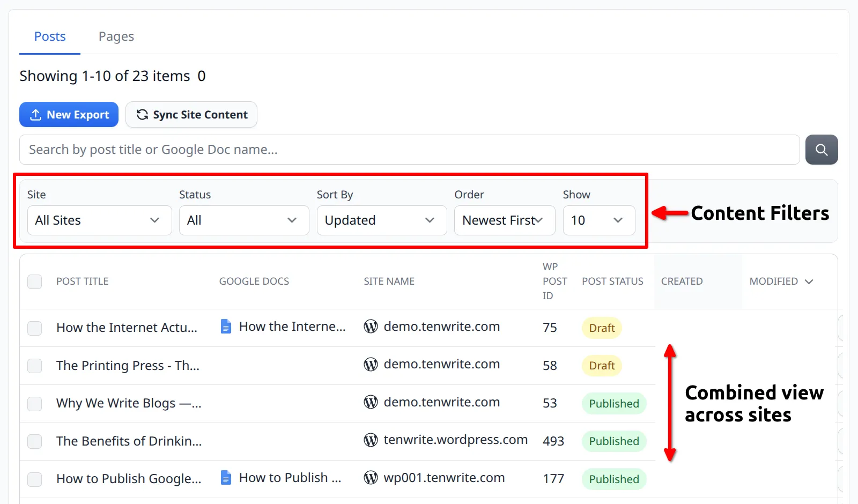
Task: Click the Sync Site Content button
Action: pos(191,114)
